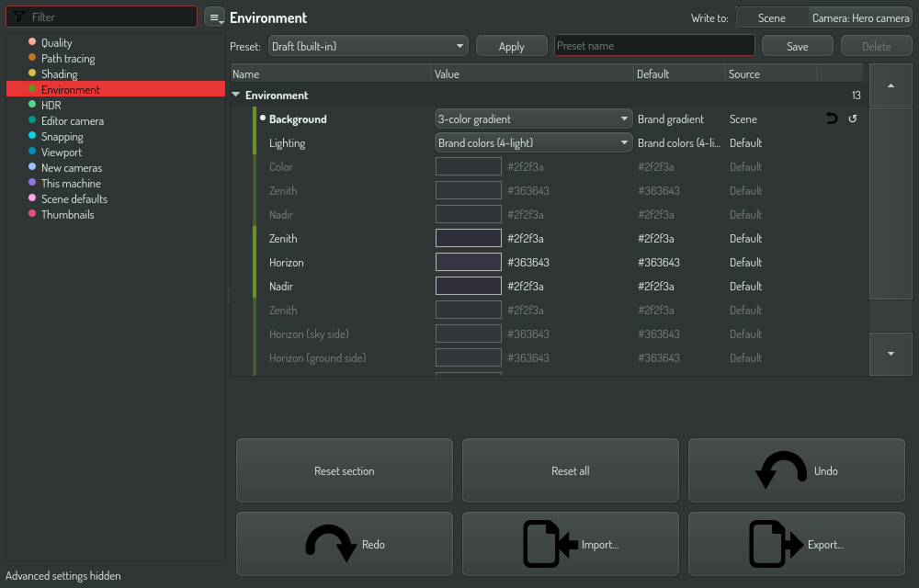Revert the Background setting with the undo arrow
Screen dimensions: 919x588
[x=831, y=119]
